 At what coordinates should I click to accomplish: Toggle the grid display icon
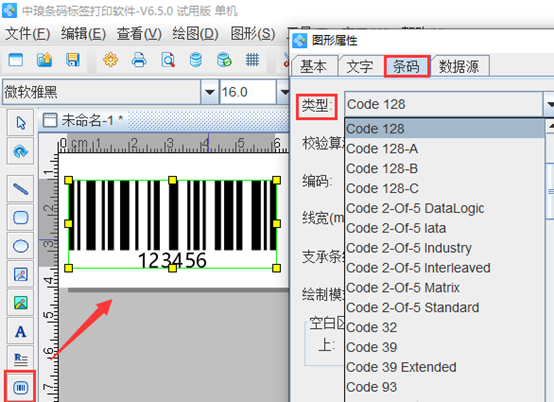[x=252, y=60]
